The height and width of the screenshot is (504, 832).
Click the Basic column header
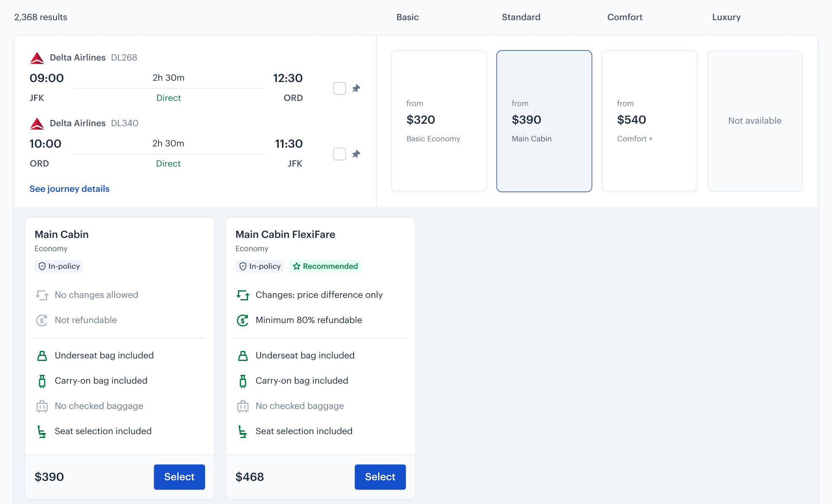click(407, 17)
